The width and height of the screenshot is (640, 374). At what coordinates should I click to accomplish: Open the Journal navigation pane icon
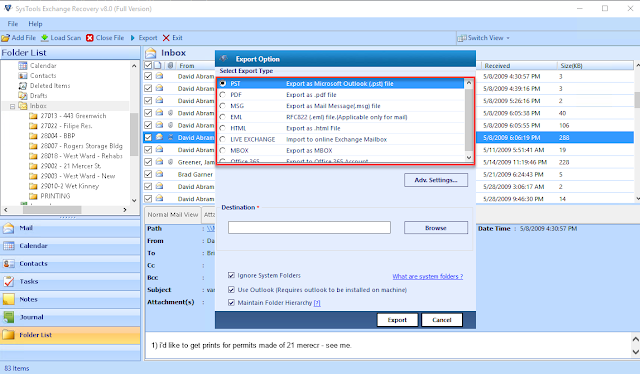tap(8, 317)
